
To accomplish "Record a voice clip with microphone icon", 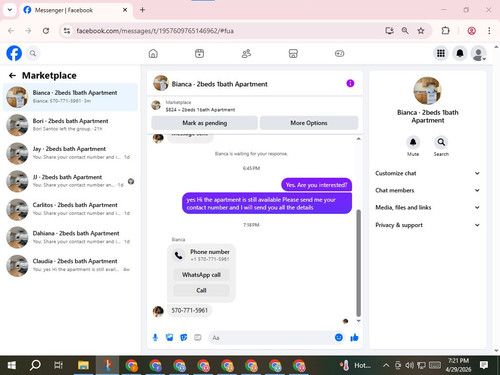I will tap(155, 338).
